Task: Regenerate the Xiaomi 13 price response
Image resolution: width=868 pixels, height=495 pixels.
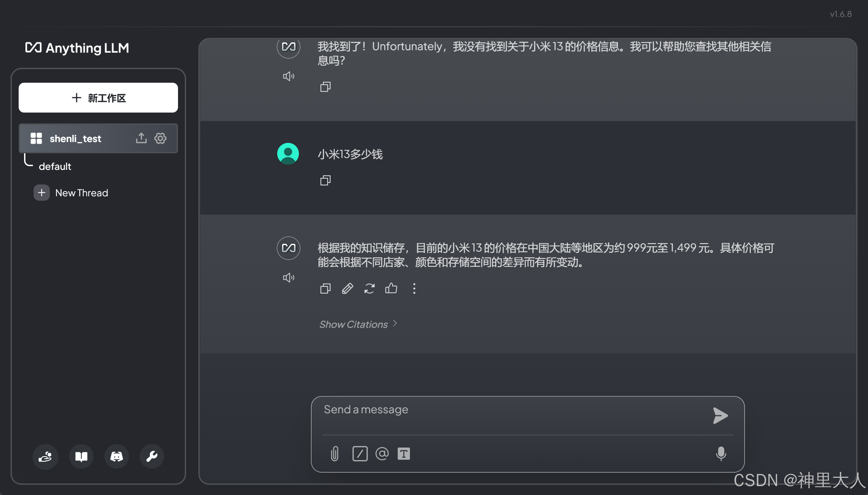Action: coord(369,289)
